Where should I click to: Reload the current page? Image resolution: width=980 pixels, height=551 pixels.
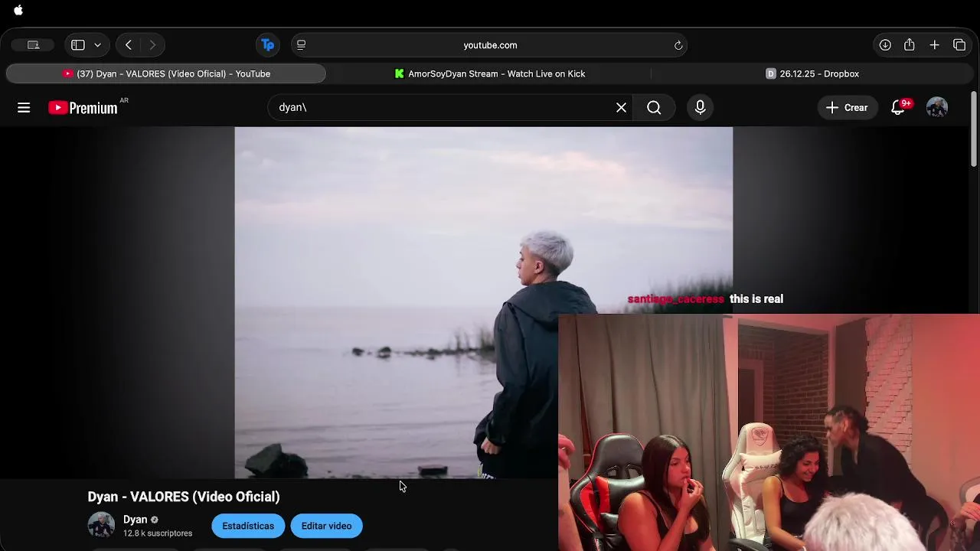tap(678, 45)
